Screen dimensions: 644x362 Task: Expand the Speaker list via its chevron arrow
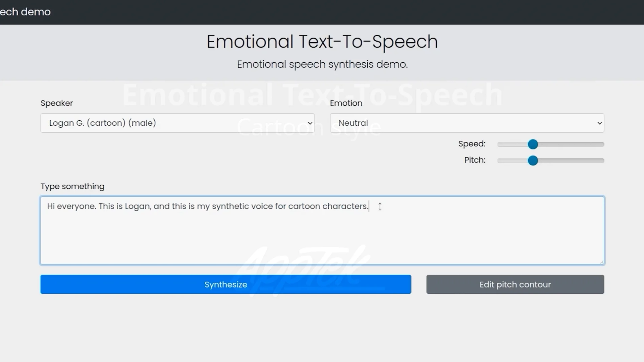coord(310,123)
